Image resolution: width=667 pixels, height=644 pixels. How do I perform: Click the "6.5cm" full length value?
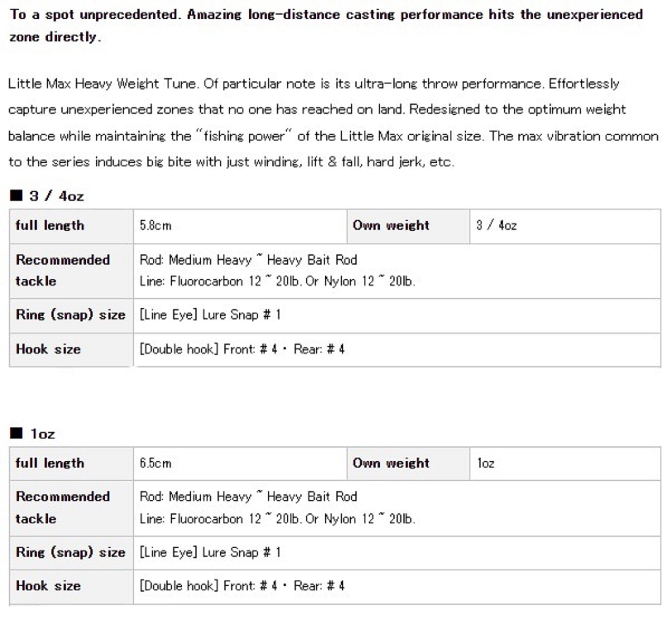coord(155,463)
